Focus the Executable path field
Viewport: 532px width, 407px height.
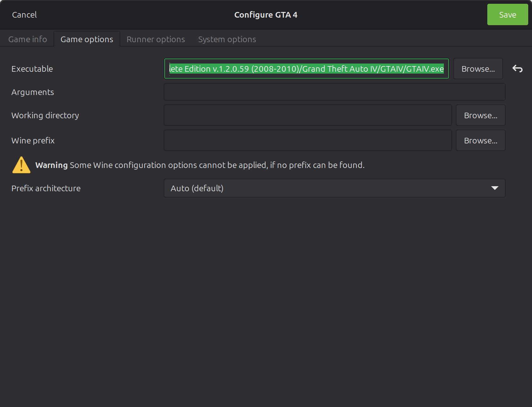[307, 69]
